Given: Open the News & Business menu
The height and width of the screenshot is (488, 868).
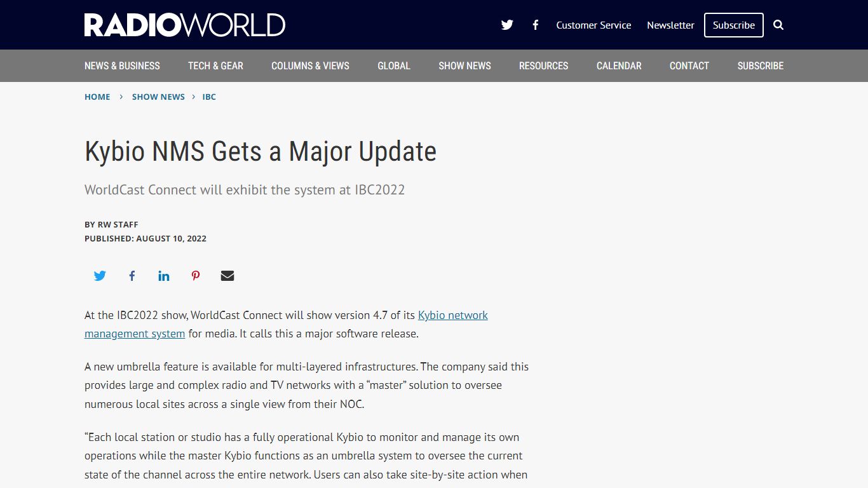Looking at the screenshot, I should (x=122, y=65).
